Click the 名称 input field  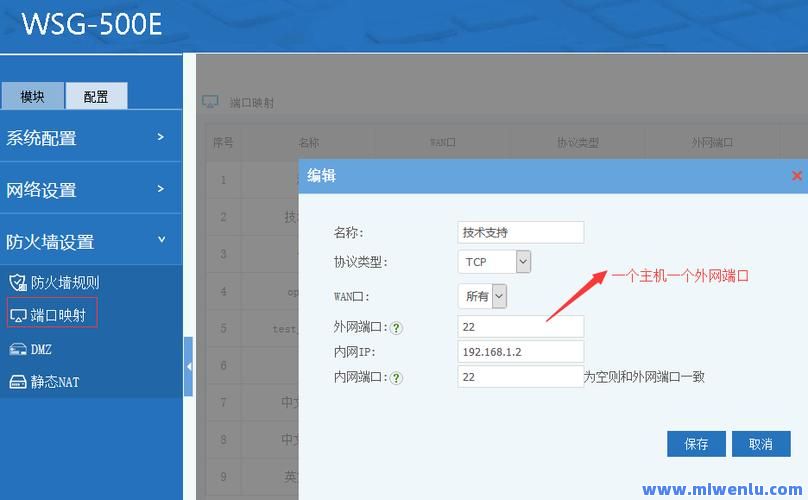520,232
